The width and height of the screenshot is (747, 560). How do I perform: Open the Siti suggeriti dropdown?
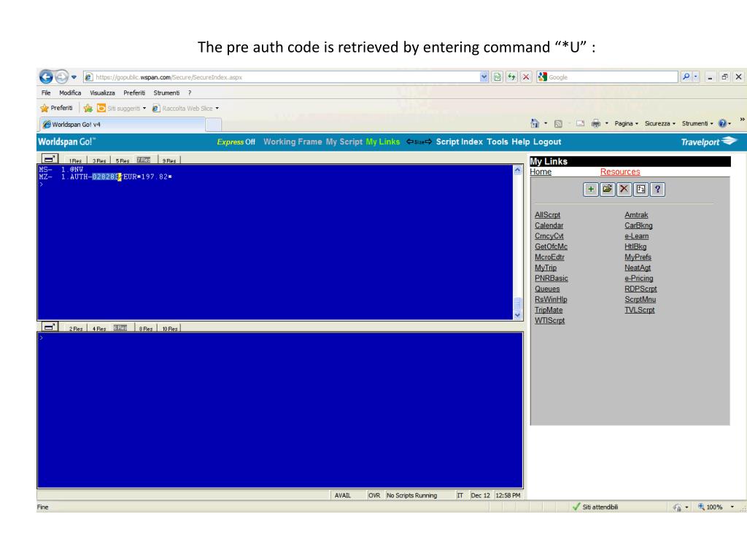(x=122, y=108)
